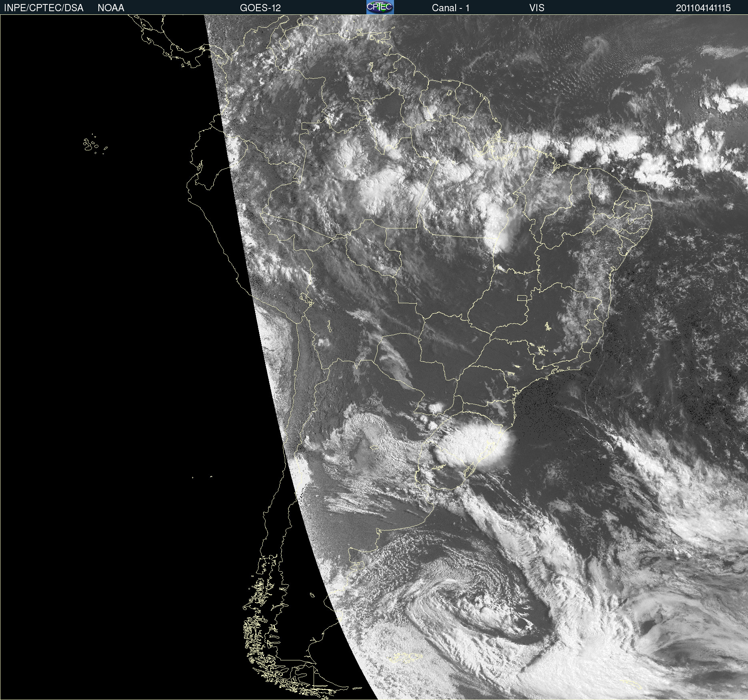Click the INPE/CPTEC/DSA header text
This screenshot has height=700, width=748.
44,8
